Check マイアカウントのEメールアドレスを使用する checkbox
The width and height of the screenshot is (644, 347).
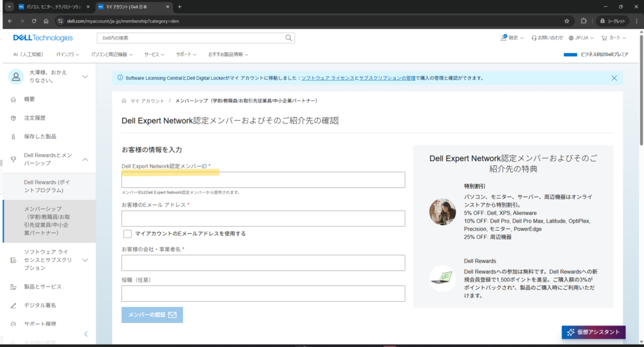pos(128,233)
